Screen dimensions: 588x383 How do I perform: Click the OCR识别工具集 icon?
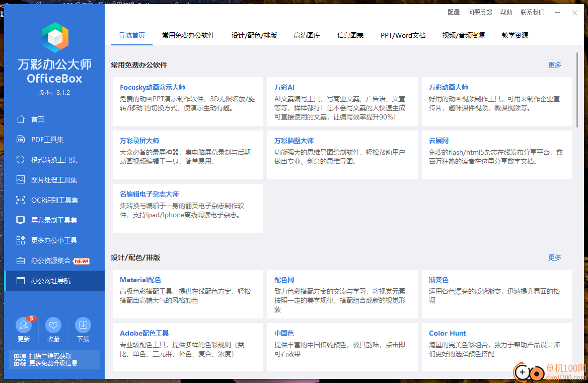pyautogui.click(x=20, y=200)
